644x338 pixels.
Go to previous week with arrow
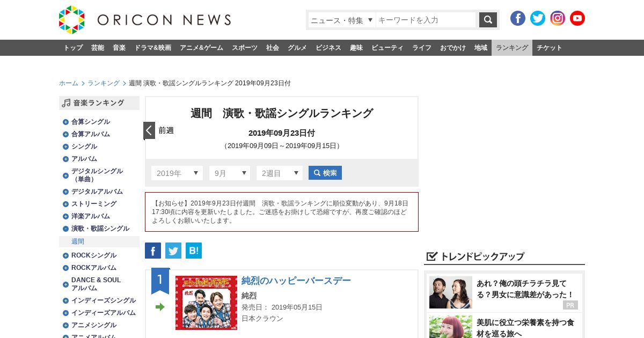149,130
